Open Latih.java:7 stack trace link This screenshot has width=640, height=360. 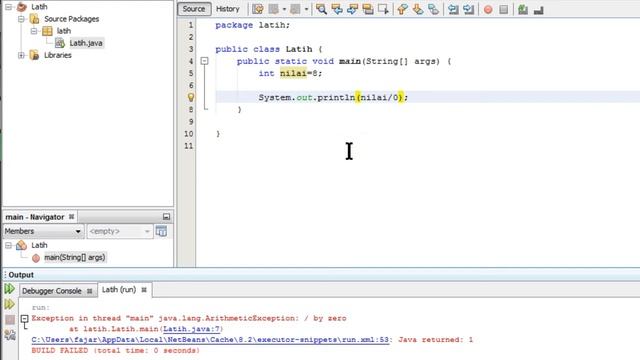[191, 329]
